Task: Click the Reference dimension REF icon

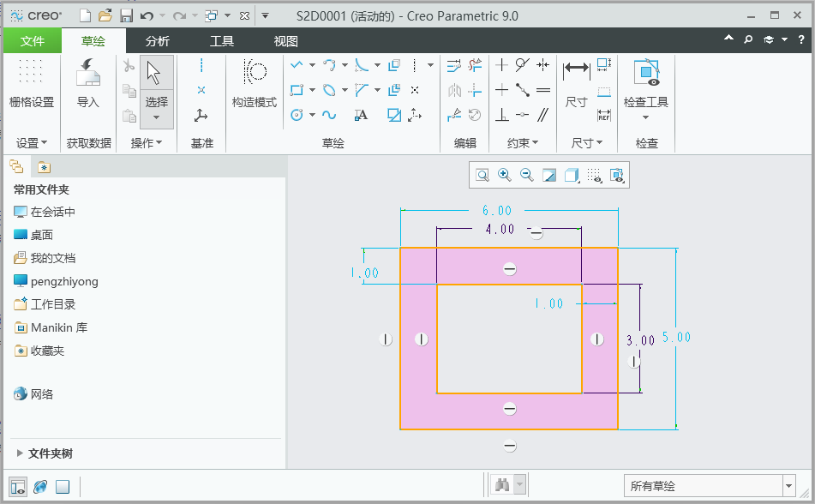Action: pyautogui.click(x=604, y=115)
